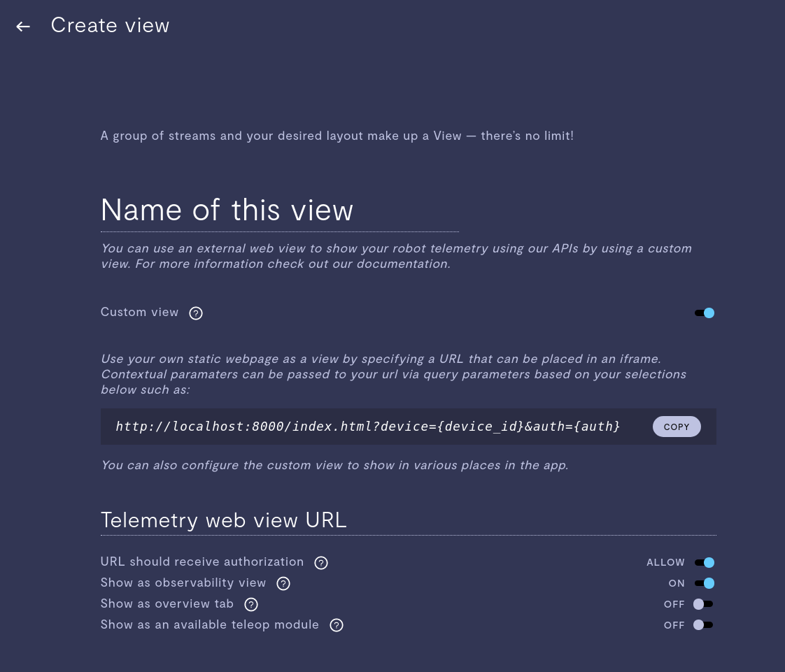The height and width of the screenshot is (672, 785).
Task: Click the back arrow icon
Action: pos(23,26)
